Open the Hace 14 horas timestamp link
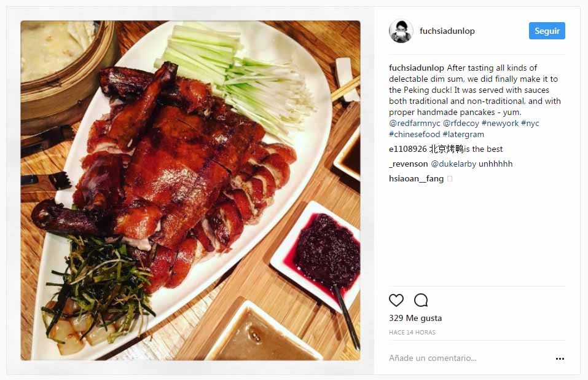 click(412, 333)
